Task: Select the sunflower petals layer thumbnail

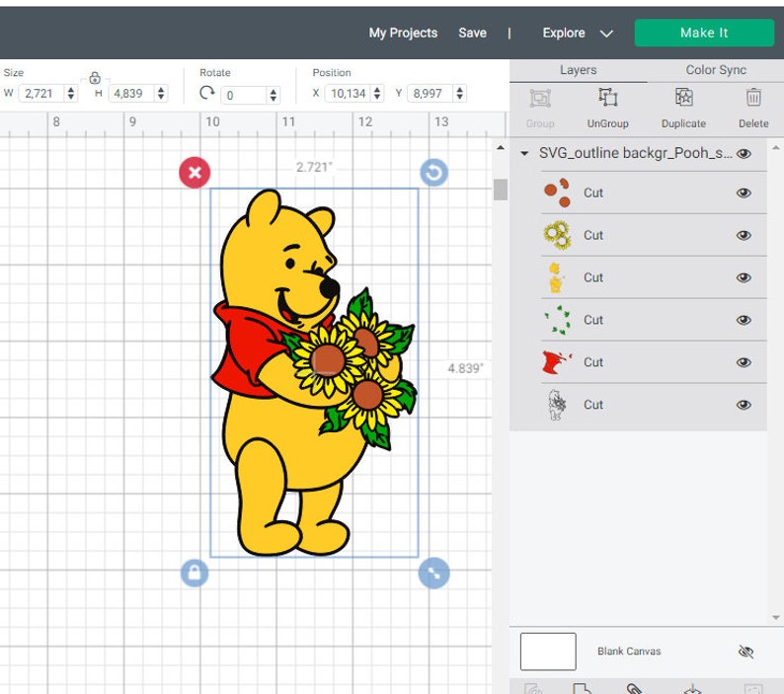Action: tap(557, 236)
